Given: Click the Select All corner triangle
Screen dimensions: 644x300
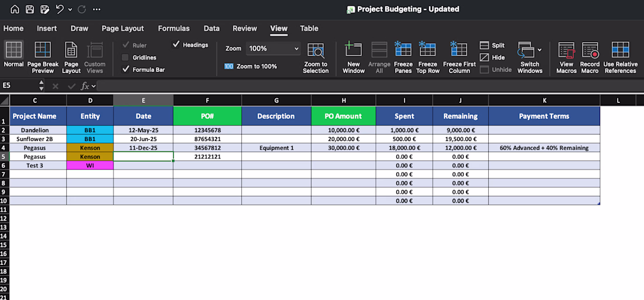Looking at the screenshot, I should point(5,100).
